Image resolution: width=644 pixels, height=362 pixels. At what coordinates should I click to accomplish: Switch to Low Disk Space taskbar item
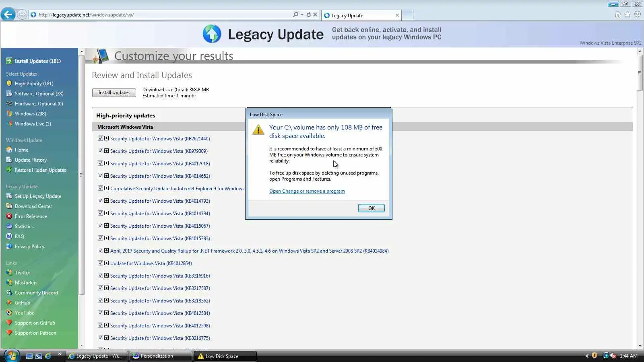pyautogui.click(x=225, y=356)
